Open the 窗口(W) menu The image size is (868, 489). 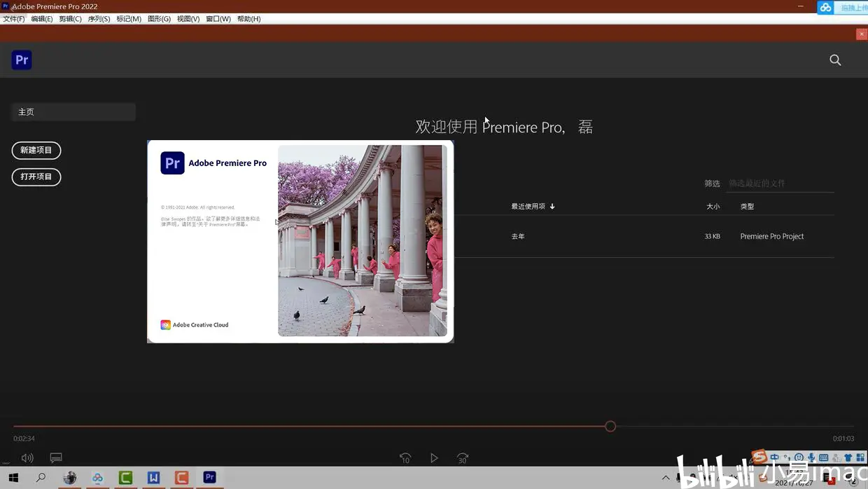pyautogui.click(x=218, y=19)
